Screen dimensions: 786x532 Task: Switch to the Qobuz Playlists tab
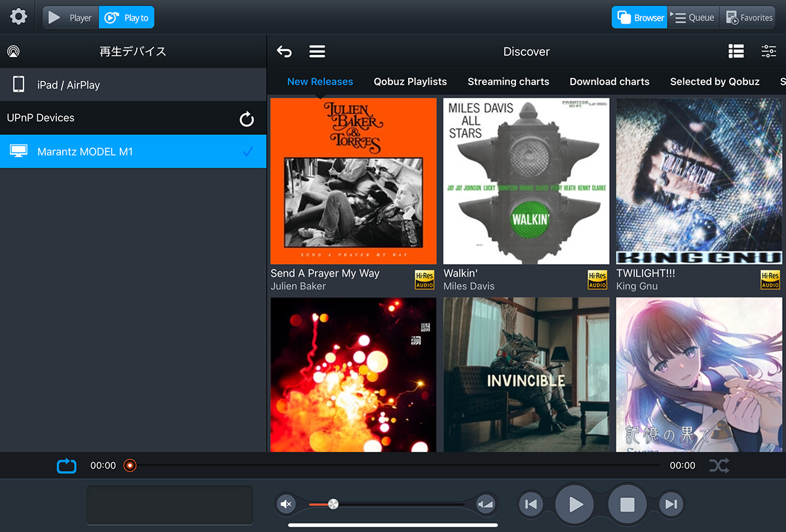pos(410,82)
